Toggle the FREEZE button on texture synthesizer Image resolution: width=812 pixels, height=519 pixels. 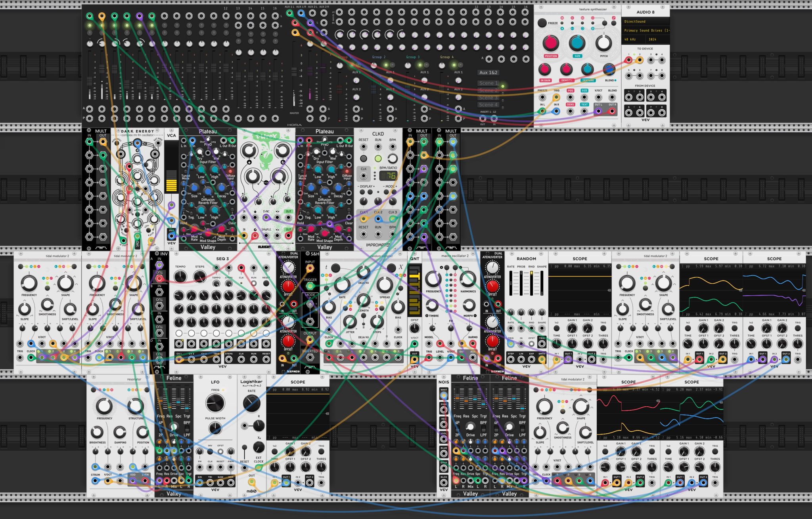542,23
